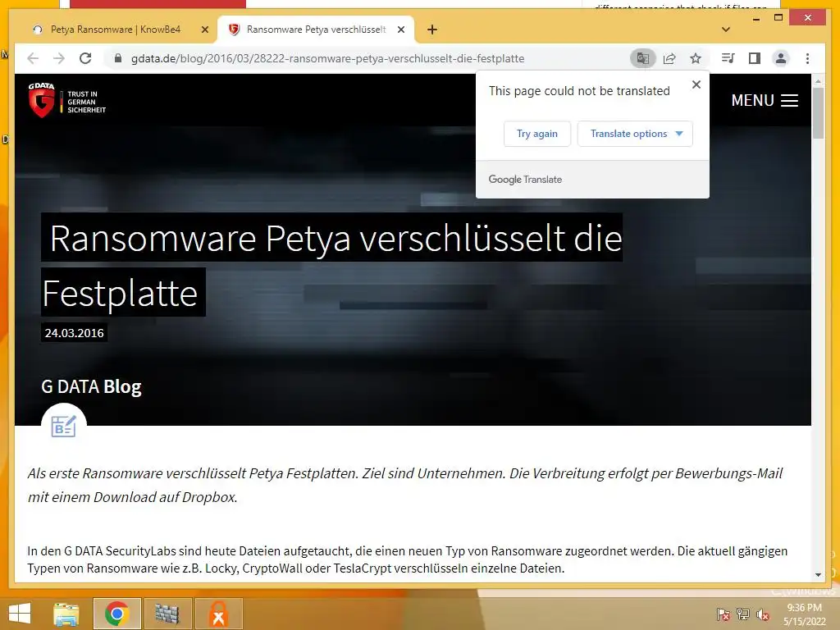This screenshot has height=630, width=840.
Task: Open the orange padlock taskbar app
Action: point(218,614)
